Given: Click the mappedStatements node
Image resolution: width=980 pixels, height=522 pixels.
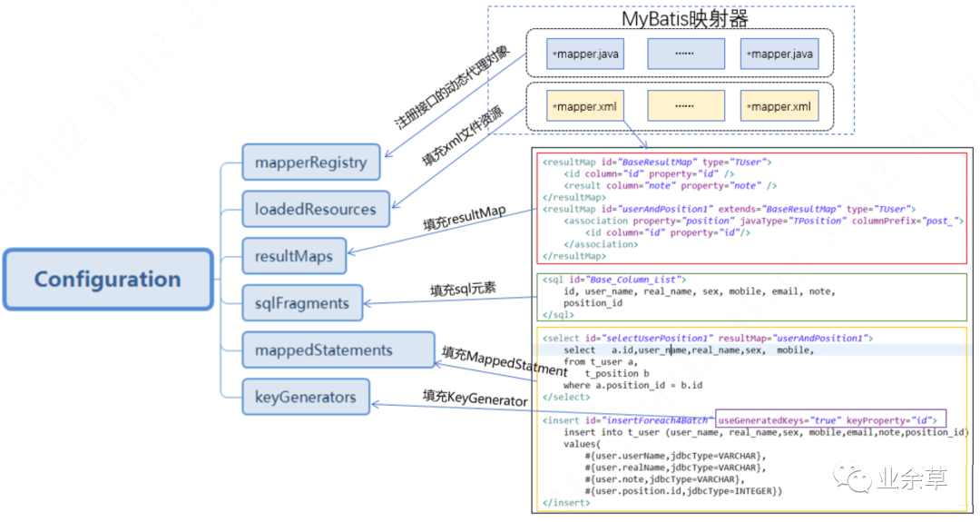Looking at the screenshot, I should (338, 350).
